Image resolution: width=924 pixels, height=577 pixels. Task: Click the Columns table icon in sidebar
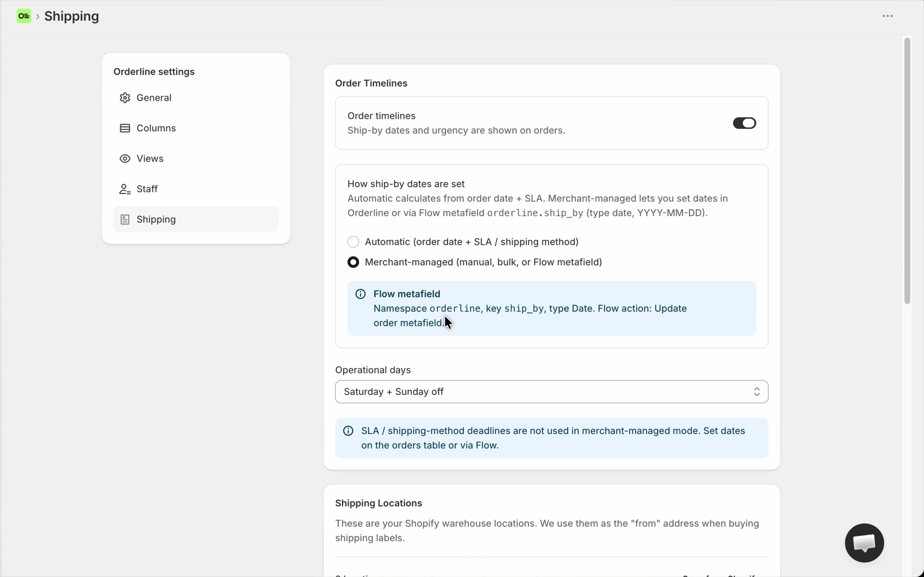(125, 128)
